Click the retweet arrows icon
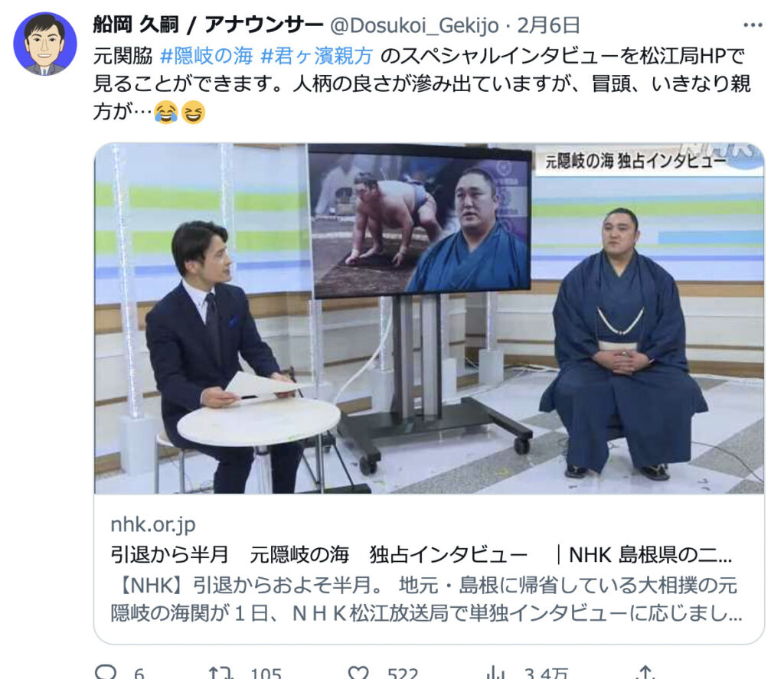 [x=220, y=672]
